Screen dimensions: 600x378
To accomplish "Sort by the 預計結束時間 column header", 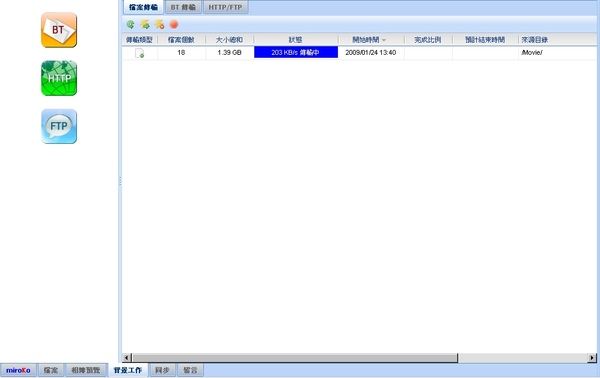I will pyautogui.click(x=485, y=40).
